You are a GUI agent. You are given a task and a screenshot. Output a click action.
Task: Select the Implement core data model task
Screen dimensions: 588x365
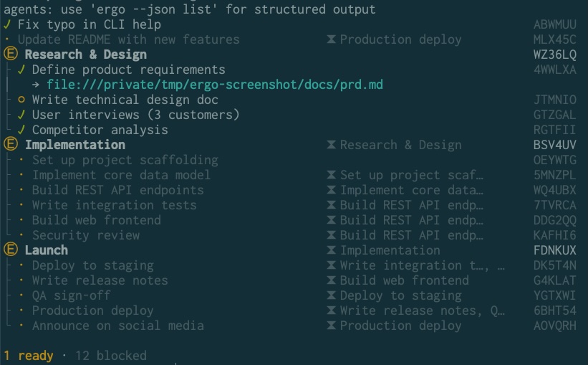121,175
